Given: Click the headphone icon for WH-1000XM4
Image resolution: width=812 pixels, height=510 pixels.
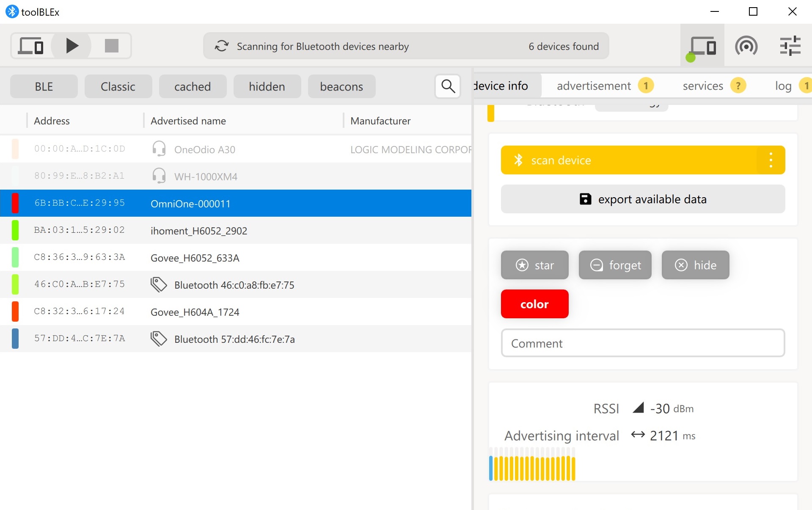Looking at the screenshot, I should coord(159,176).
